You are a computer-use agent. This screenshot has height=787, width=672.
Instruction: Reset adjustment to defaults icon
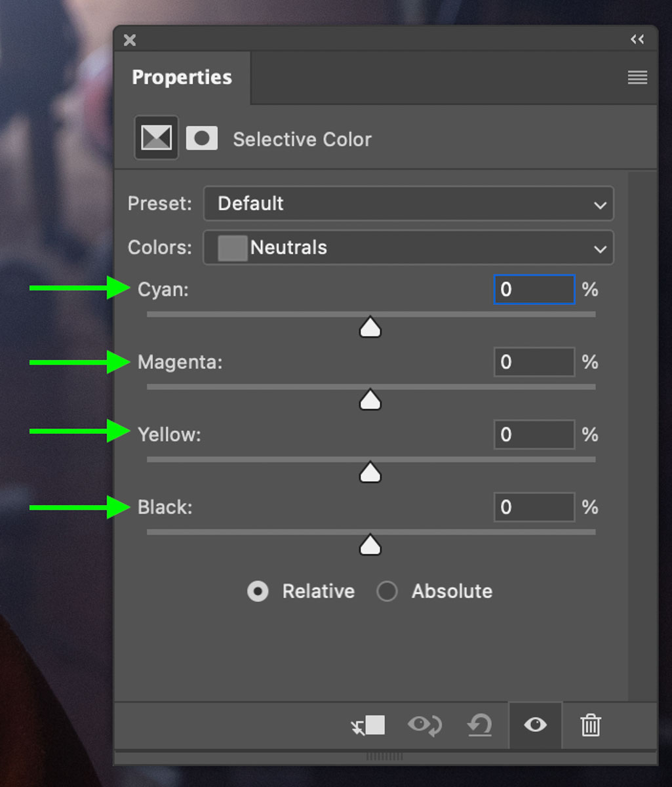pos(479,725)
